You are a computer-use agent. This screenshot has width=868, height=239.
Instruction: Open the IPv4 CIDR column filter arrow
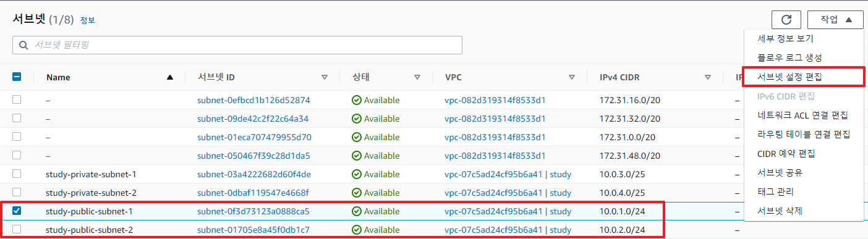[x=708, y=78]
